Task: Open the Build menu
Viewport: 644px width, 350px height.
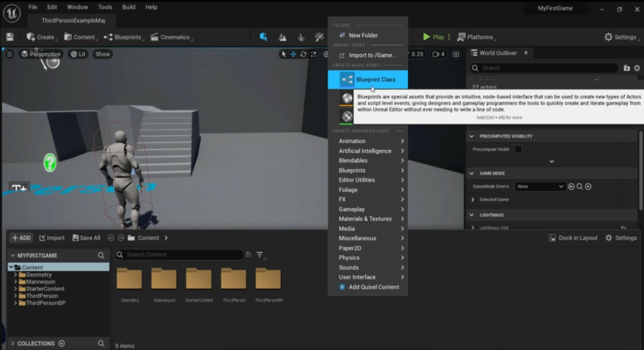Action: pos(129,7)
